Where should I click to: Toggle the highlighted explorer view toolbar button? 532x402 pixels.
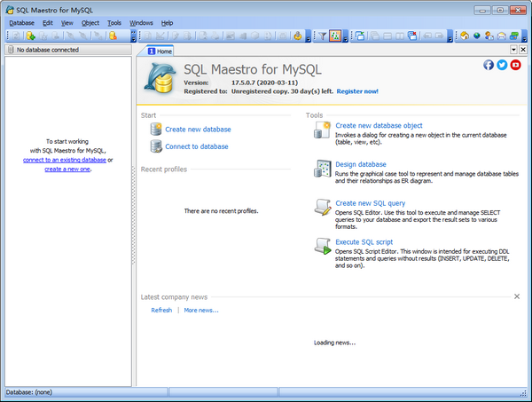[335, 35]
